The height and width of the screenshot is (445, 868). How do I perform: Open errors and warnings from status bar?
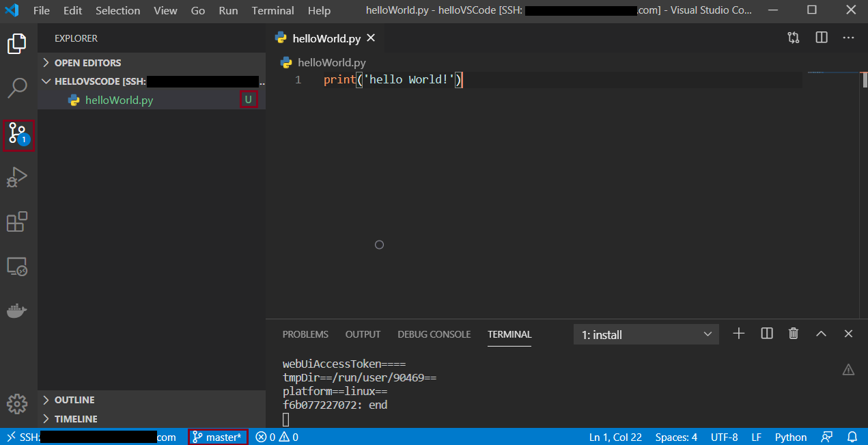tap(277, 437)
